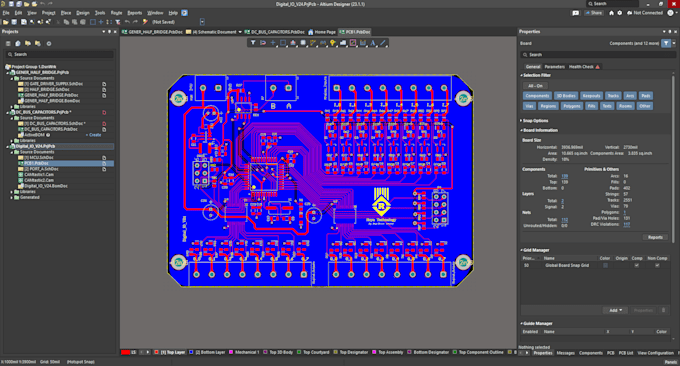Viewport: 680px width, 366px height.
Task: Click the magenta Mechanical 1 layer color swatch
Action: pyautogui.click(x=231, y=352)
